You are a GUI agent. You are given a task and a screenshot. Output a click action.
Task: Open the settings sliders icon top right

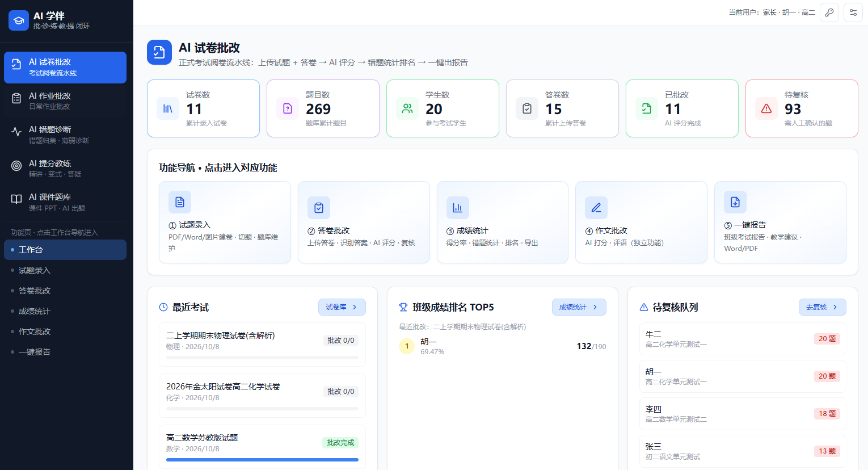point(853,12)
